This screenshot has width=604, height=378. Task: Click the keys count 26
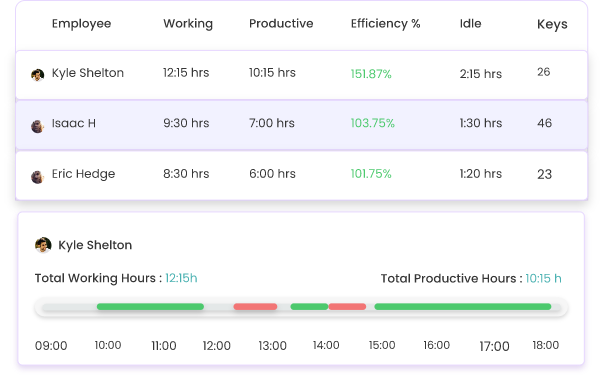pyautogui.click(x=544, y=72)
